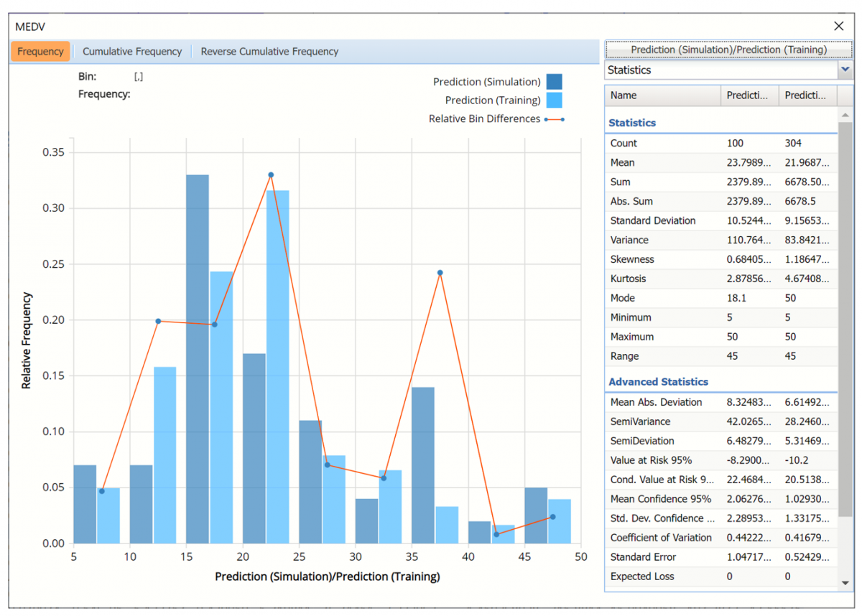Click the scroll up arrow in statistics table

(x=845, y=116)
